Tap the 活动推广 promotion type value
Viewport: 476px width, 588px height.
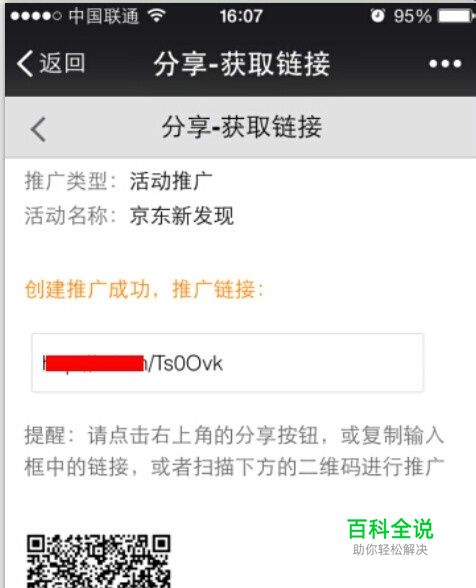171,181
